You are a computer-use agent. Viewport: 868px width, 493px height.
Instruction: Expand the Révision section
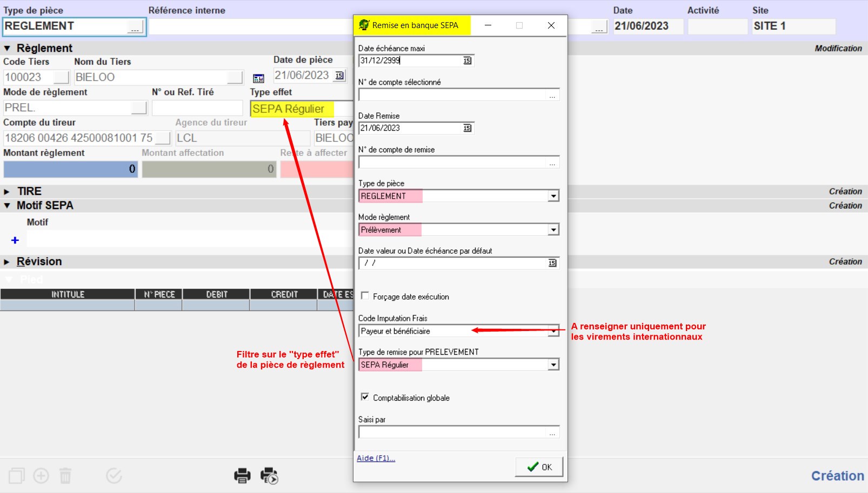coord(7,262)
